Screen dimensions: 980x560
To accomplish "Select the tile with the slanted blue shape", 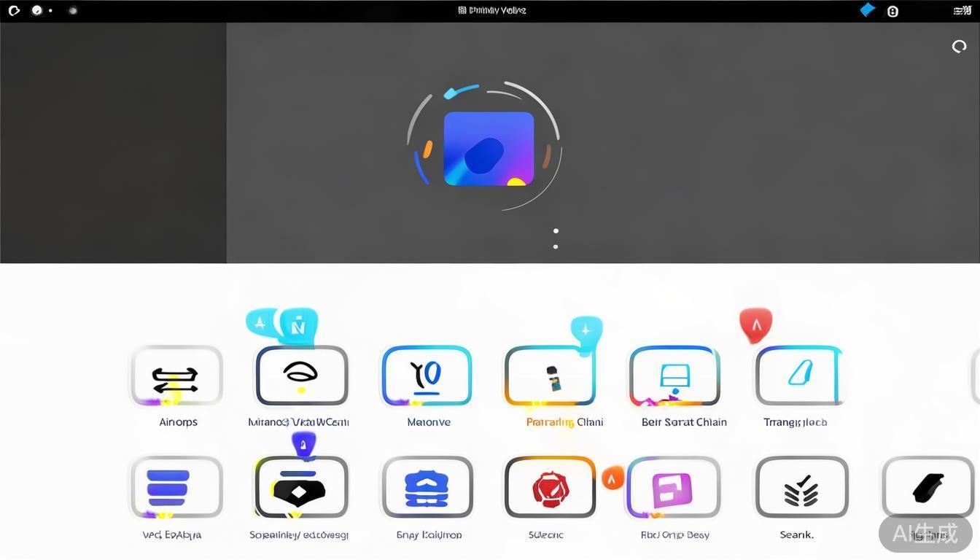I will coord(799,376).
